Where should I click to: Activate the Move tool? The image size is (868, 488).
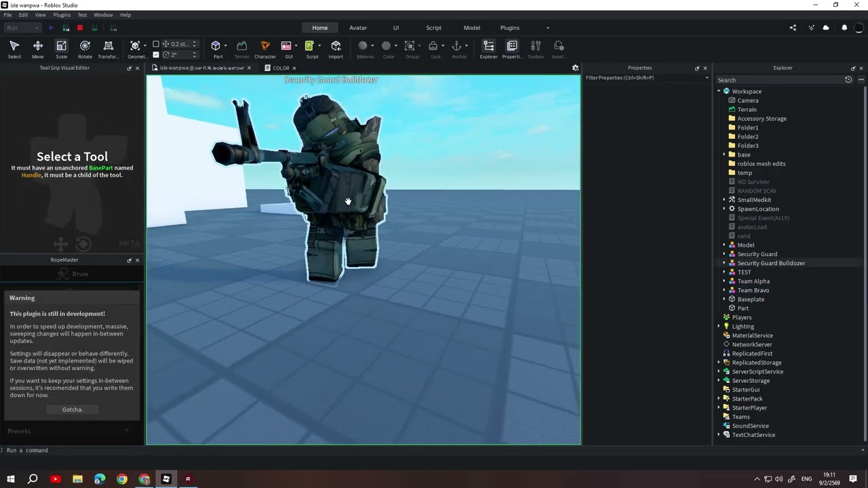click(38, 49)
